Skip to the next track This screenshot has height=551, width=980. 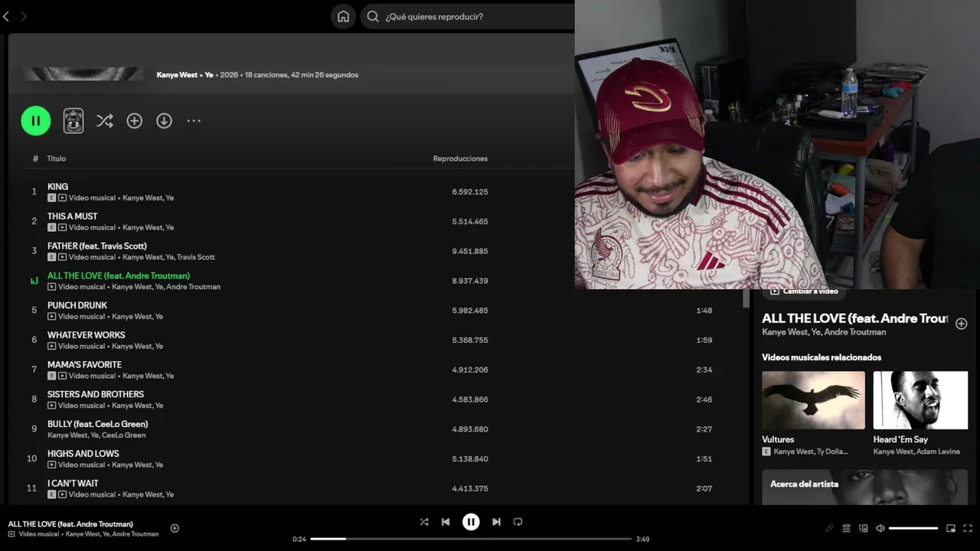pyautogui.click(x=496, y=522)
